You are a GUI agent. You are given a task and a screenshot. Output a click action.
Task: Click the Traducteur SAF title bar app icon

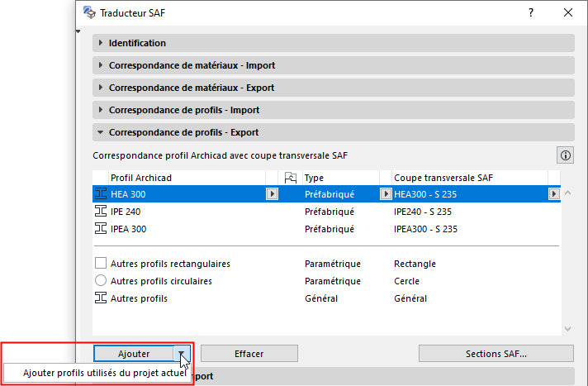89,12
